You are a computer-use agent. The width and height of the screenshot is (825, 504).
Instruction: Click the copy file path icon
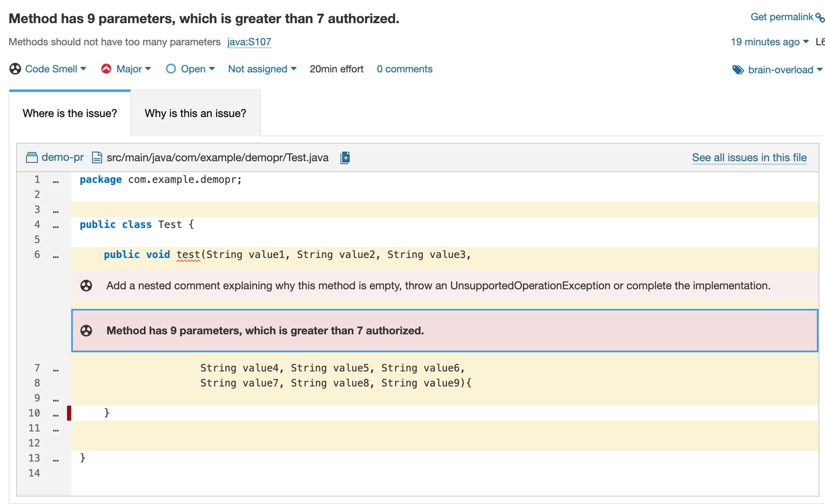pyautogui.click(x=345, y=157)
